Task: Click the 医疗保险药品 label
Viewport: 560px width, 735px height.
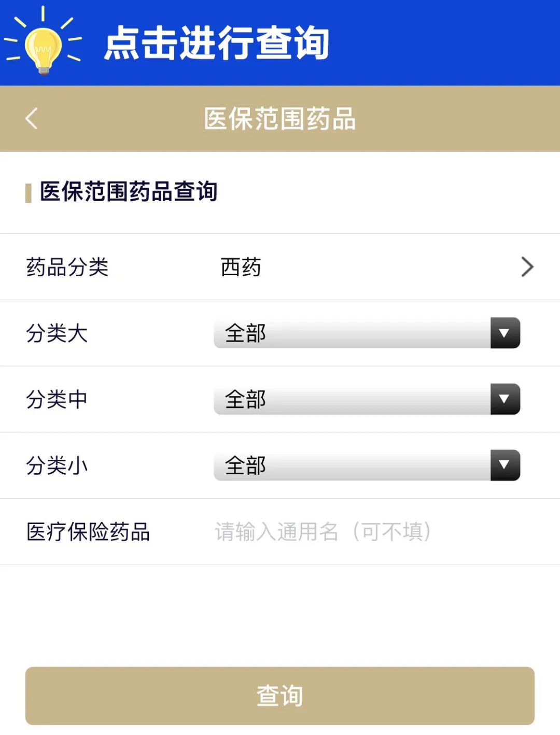Action: pos(88,532)
